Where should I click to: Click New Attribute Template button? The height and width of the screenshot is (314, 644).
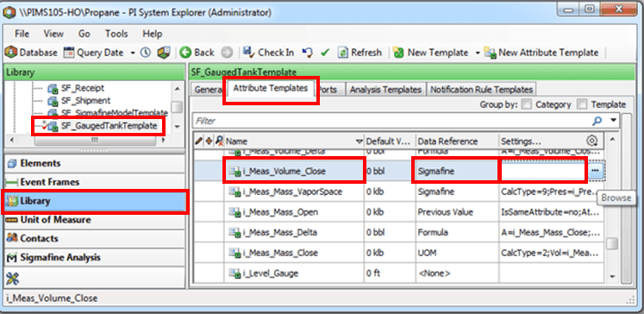pyautogui.click(x=541, y=53)
